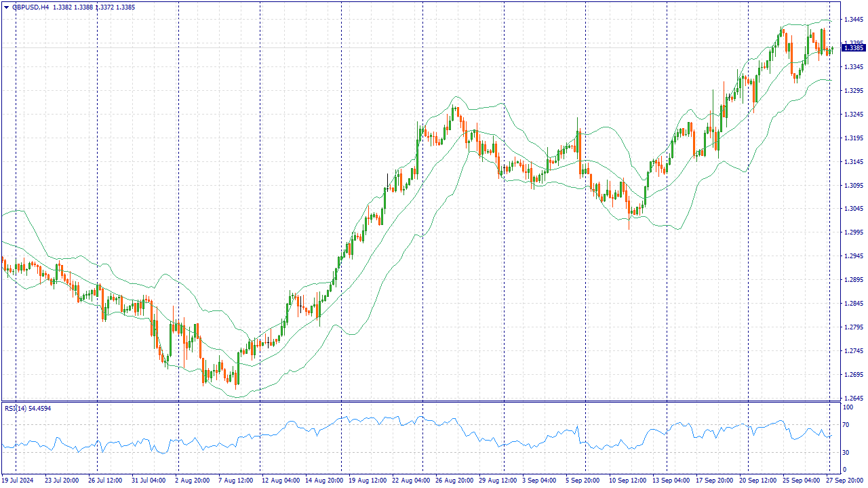Click the dropdown triangle beside GBPUSD,H4
This screenshot has height=488, width=868.
coord(6,7)
